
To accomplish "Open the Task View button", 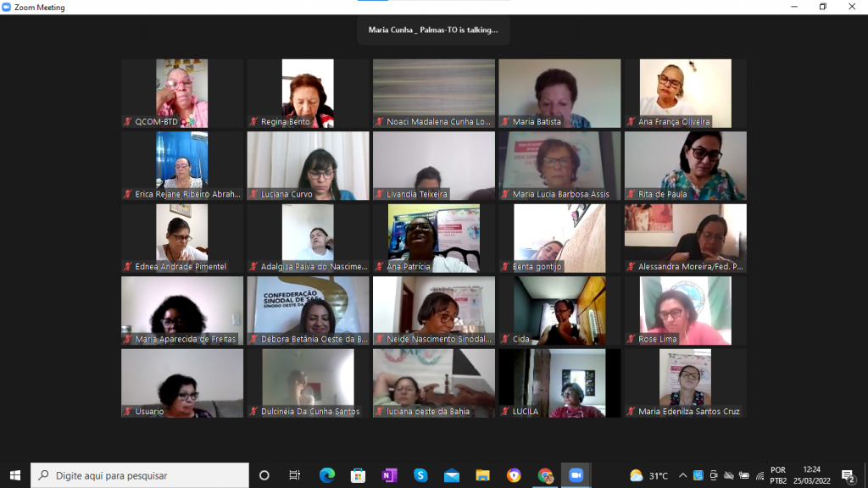I will tap(295, 475).
